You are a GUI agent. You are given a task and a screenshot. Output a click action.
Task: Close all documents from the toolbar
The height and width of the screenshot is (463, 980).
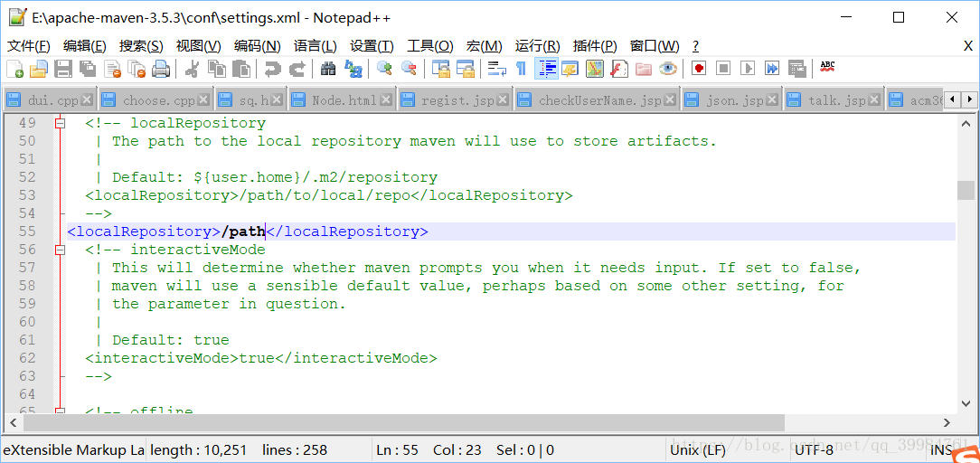click(137, 68)
